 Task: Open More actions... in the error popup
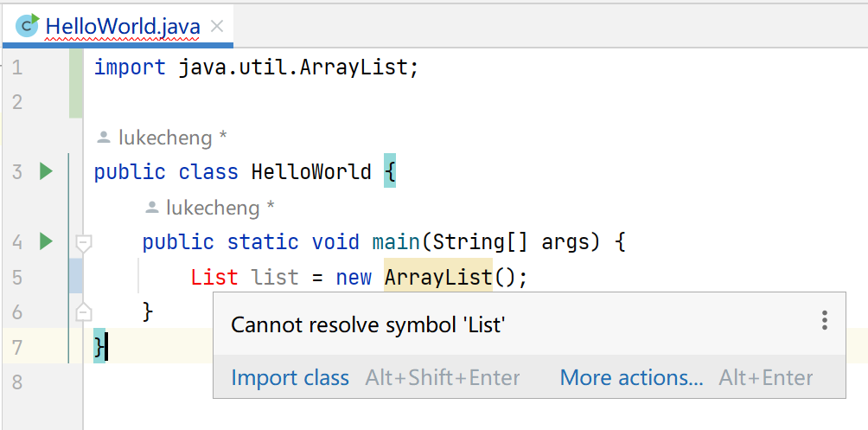point(631,378)
